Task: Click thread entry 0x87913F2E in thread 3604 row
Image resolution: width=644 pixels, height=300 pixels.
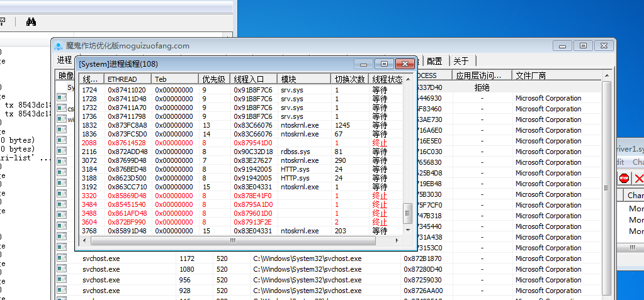Action: [253, 222]
